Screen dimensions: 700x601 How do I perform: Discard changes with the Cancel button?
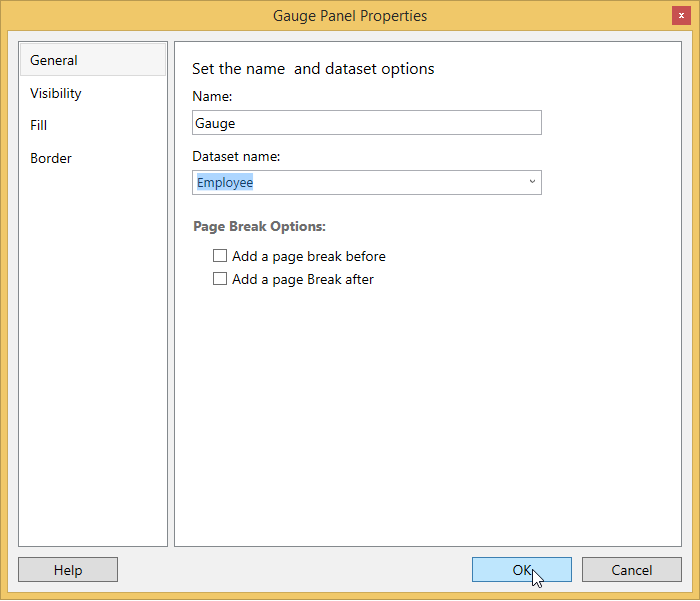click(x=631, y=570)
